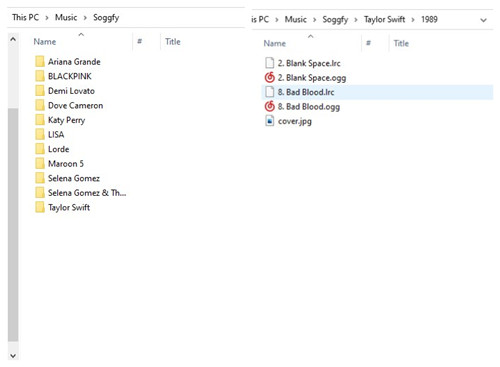500x367 pixels.
Task: Expand chevron after This PC in left breadcrumb
Action: pyautogui.click(x=47, y=18)
